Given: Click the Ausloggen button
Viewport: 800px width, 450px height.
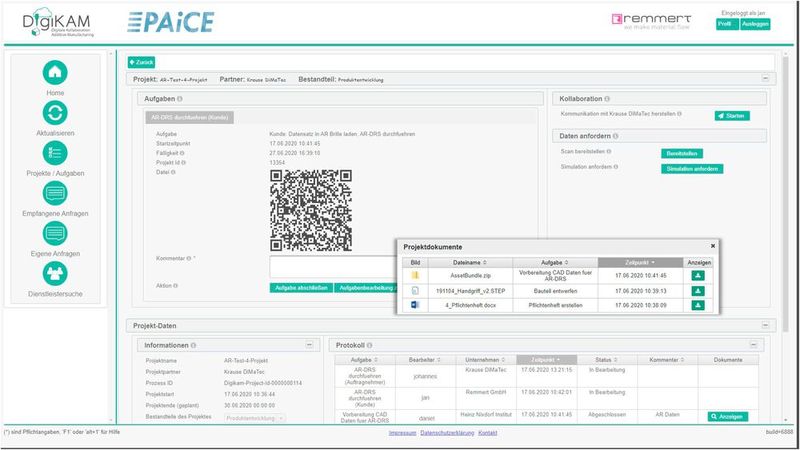Looking at the screenshot, I should 755,24.
